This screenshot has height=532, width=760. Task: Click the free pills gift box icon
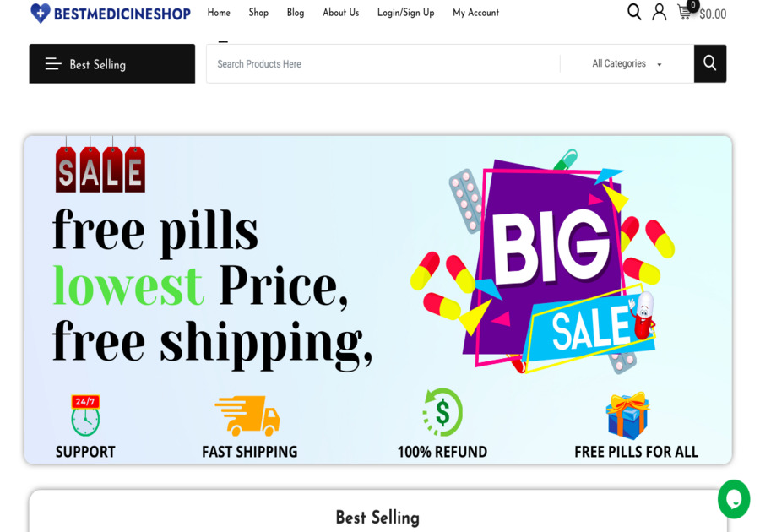point(627,415)
